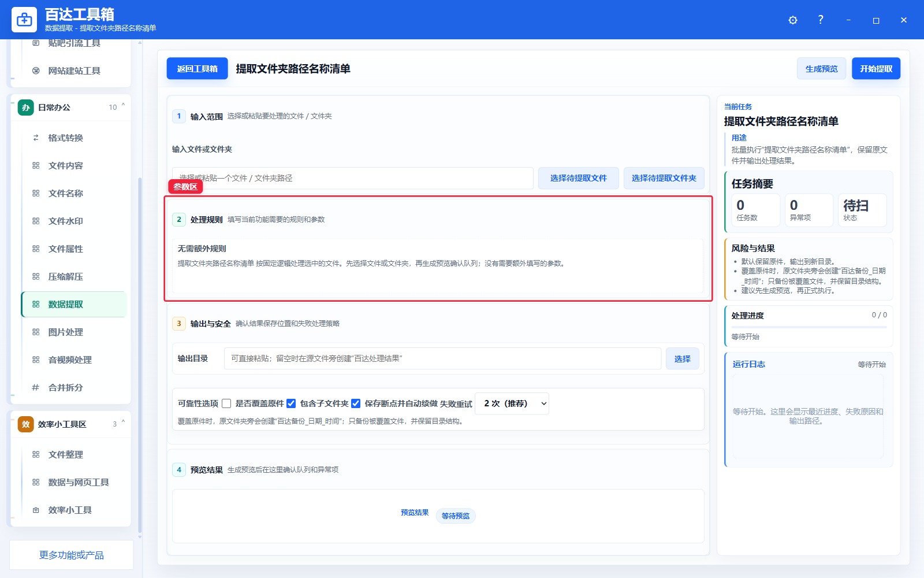Open 文件水印 menu item
The image size is (924, 578).
click(x=74, y=221)
